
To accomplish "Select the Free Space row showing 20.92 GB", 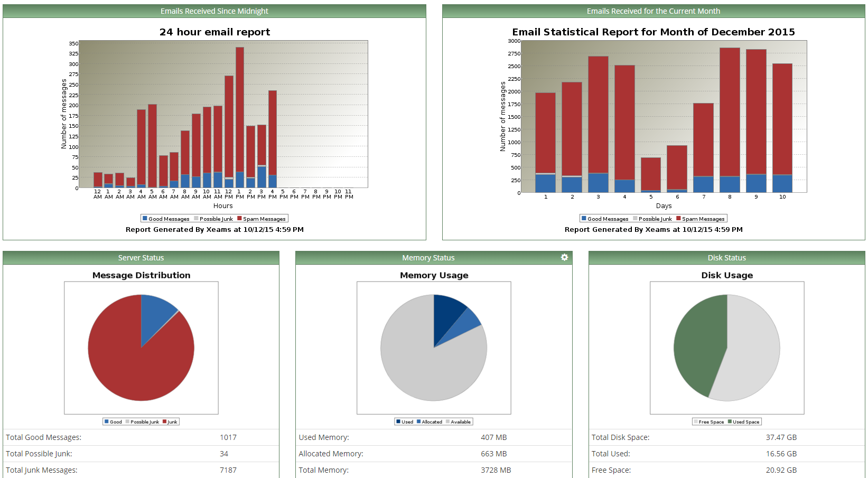I will click(x=726, y=470).
